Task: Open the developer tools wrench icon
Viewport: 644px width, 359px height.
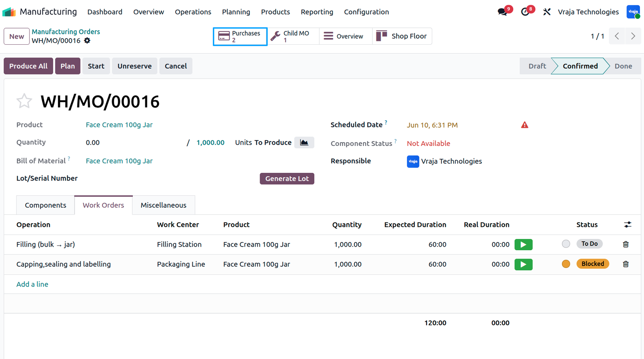Action: click(x=547, y=12)
